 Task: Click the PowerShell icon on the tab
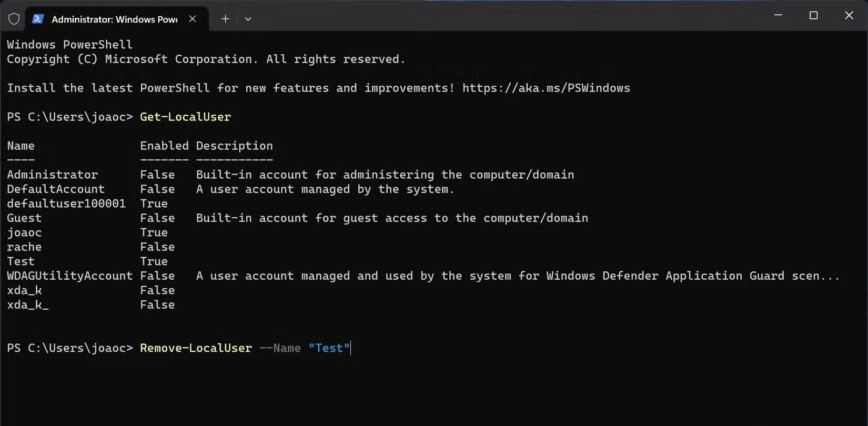37,19
